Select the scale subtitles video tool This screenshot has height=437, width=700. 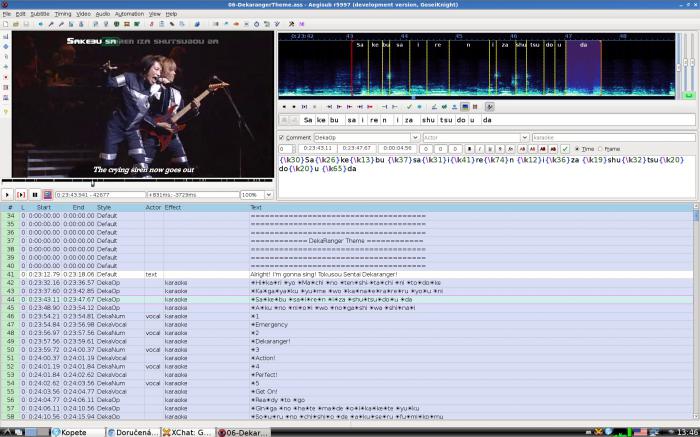coord(6,77)
